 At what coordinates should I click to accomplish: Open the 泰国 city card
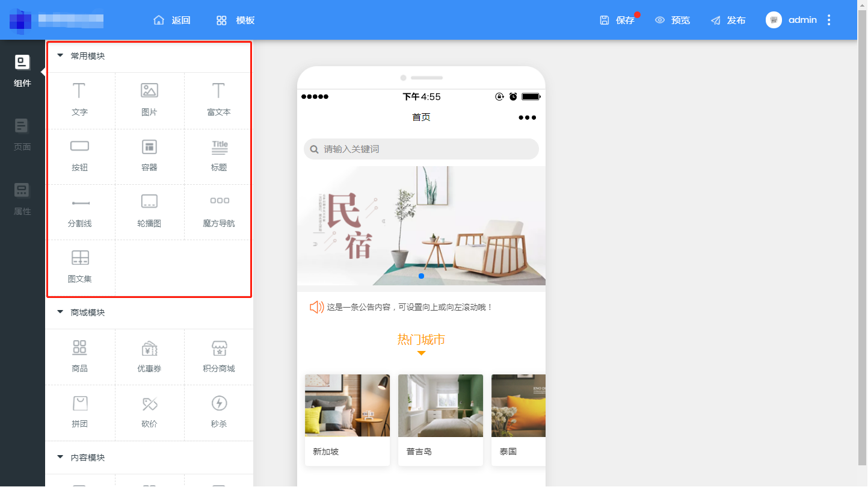pos(519,420)
